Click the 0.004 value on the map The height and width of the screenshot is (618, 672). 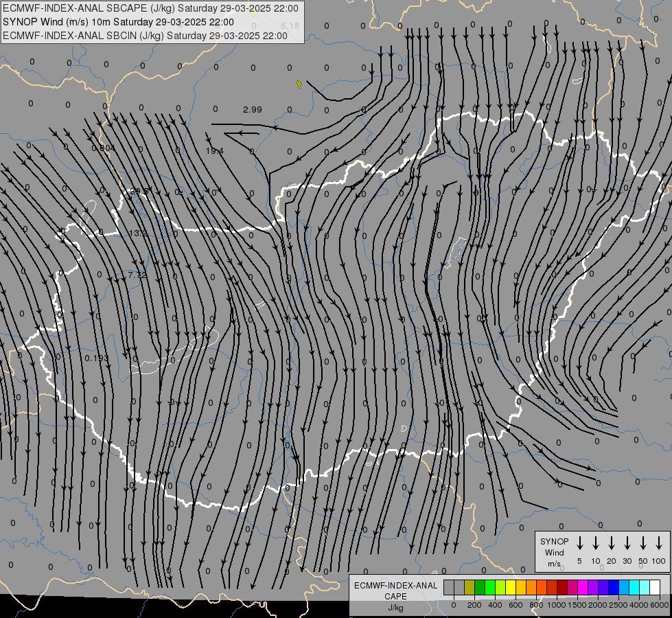(x=103, y=148)
